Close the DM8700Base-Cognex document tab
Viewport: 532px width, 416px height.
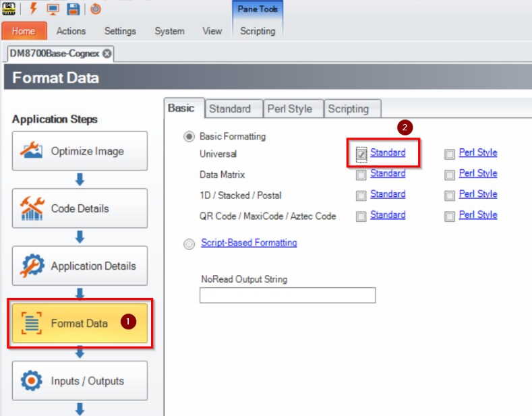click(107, 53)
